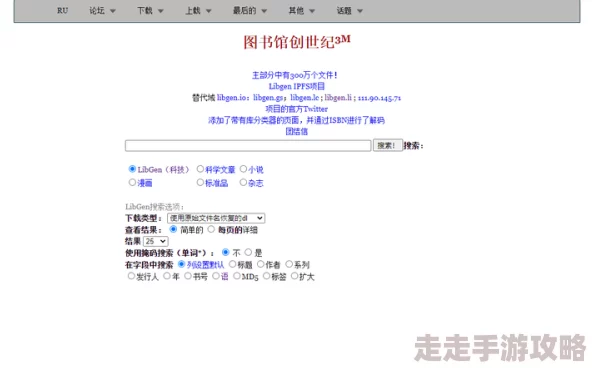Open the 最后的 menu
Viewport: 594px width, 372px height.
(x=250, y=11)
